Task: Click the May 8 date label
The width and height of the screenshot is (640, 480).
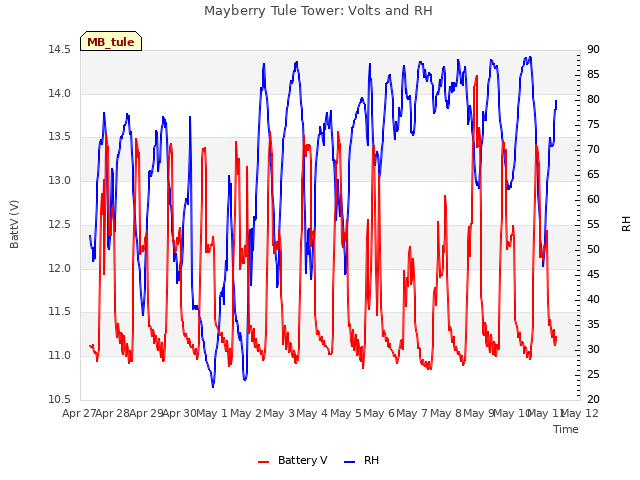Action: [446, 413]
